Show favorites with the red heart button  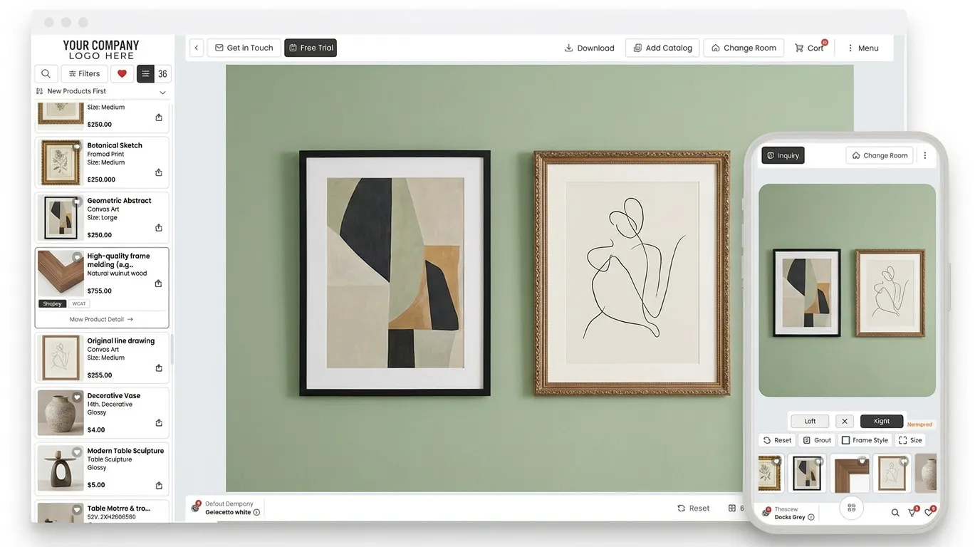pos(122,73)
